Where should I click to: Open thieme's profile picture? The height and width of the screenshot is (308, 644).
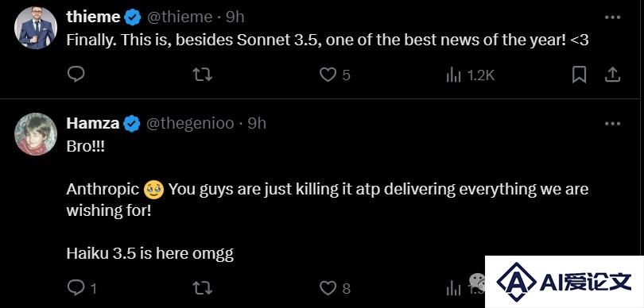click(36, 28)
